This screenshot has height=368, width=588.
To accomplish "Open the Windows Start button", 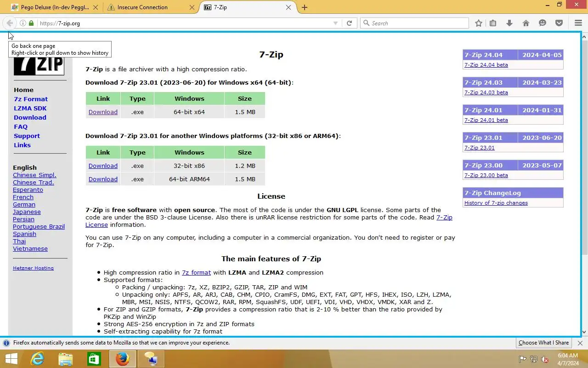I will [x=11, y=359].
